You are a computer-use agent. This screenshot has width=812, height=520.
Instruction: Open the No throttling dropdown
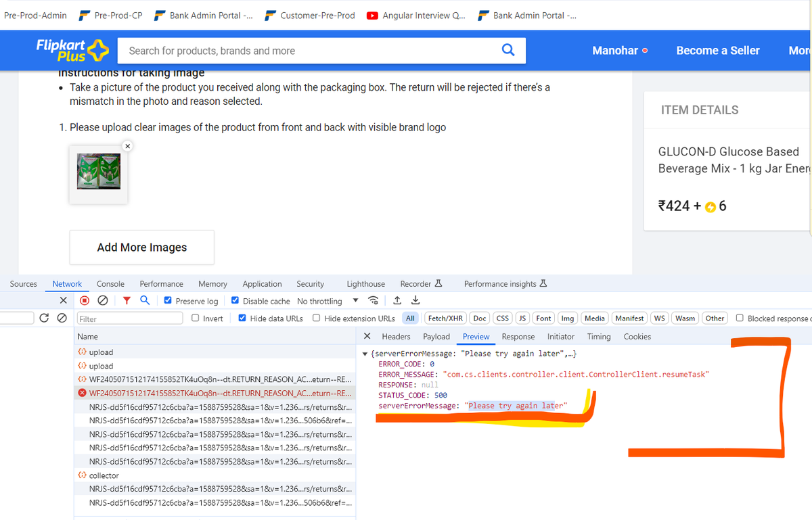coord(329,301)
